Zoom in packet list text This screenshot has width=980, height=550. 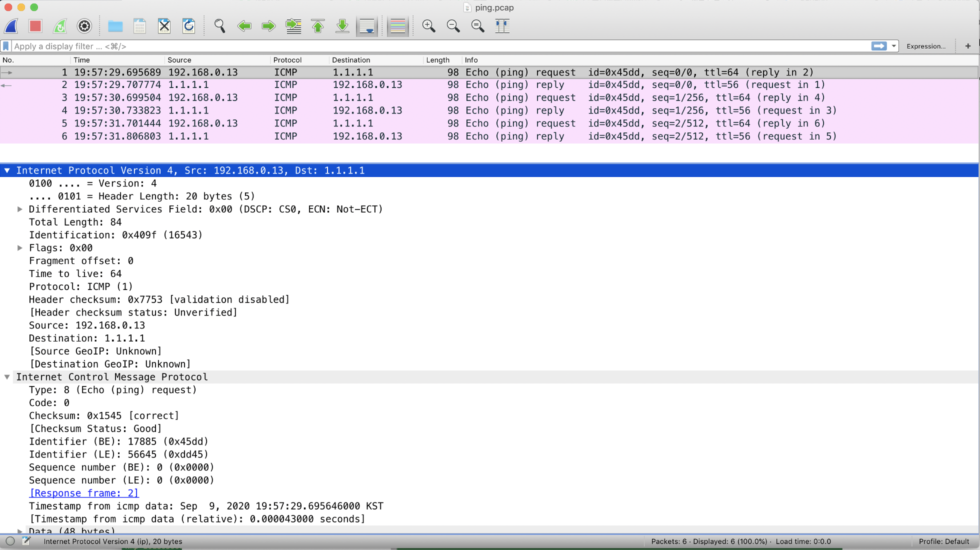click(428, 26)
